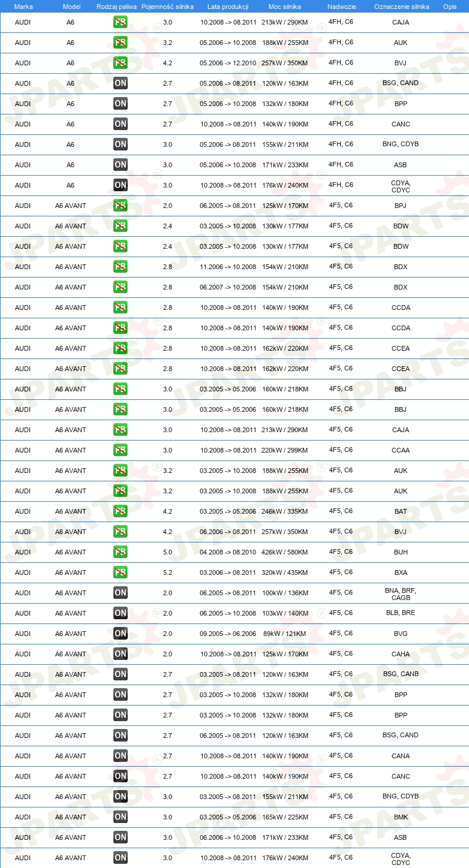
Task: Click the Pojemność silnika column header
Action: (167, 7)
